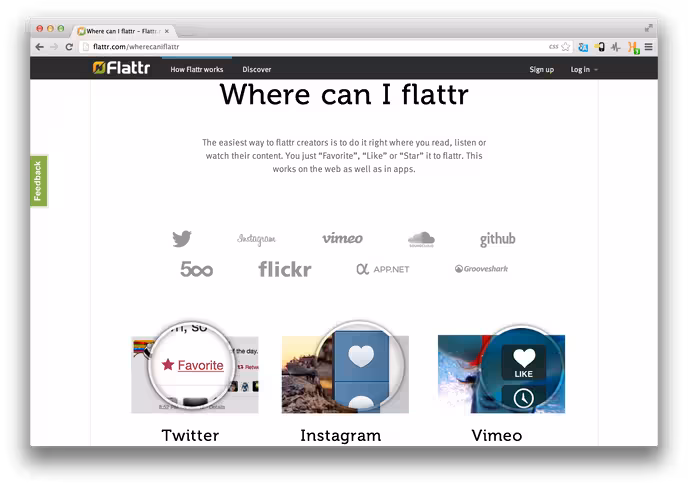
Task: Click the Where can I flattr heading
Action: (344, 94)
